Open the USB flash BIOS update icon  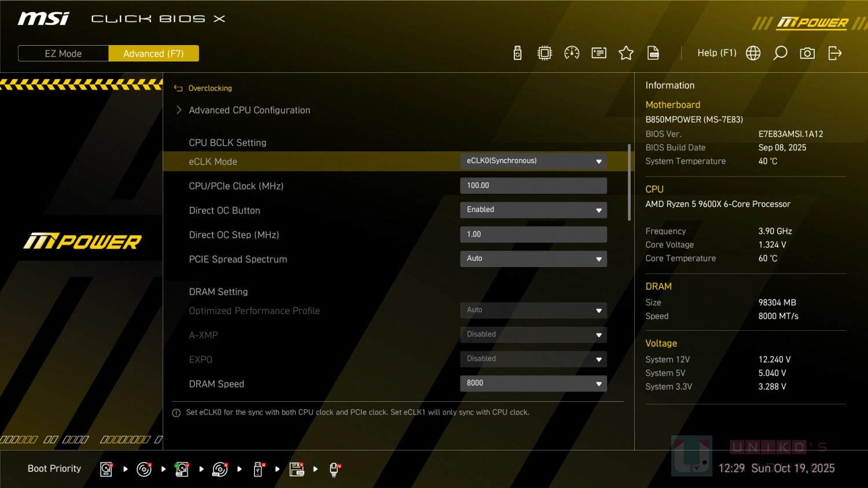coord(517,53)
